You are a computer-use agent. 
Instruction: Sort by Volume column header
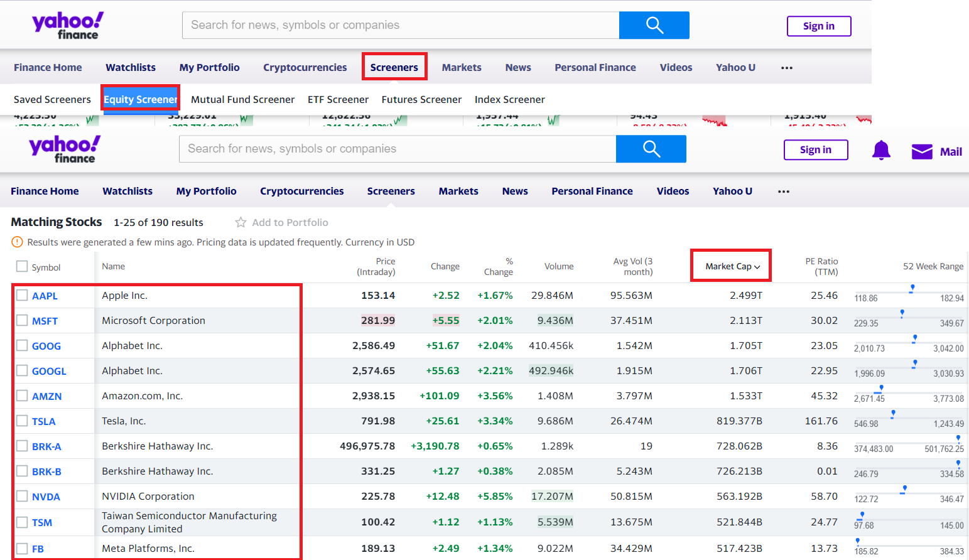tap(559, 266)
